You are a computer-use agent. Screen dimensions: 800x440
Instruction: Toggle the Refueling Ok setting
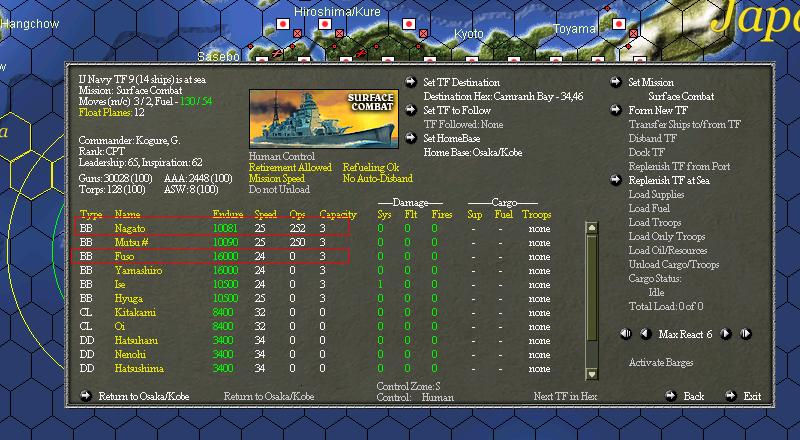[371, 167]
